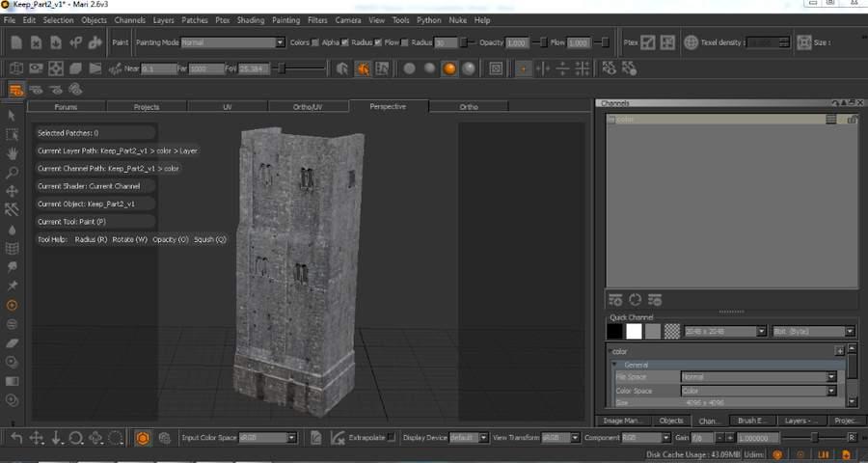The image size is (868, 463).
Task: Switch to the Brush Editor panel tab
Action: click(753, 421)
